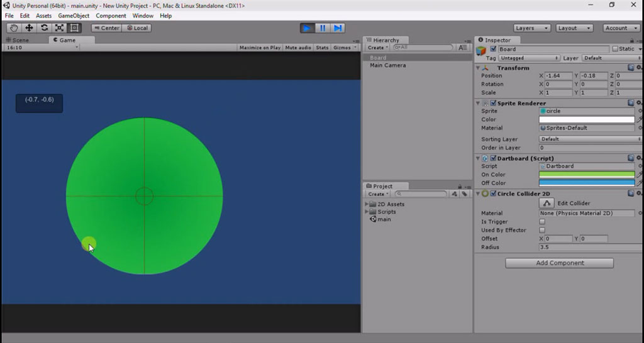644x343 pixels.
Task: Switch to the Scene tab
Action: pos(20,40)
